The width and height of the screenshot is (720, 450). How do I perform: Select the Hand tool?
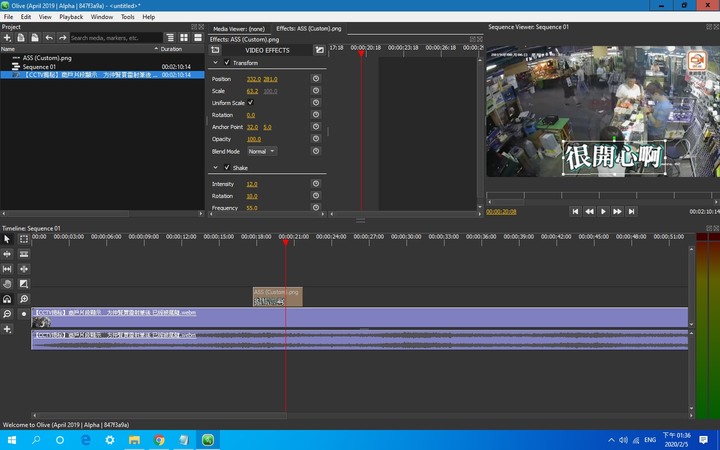pyautogui.click(x=7, y=284)
